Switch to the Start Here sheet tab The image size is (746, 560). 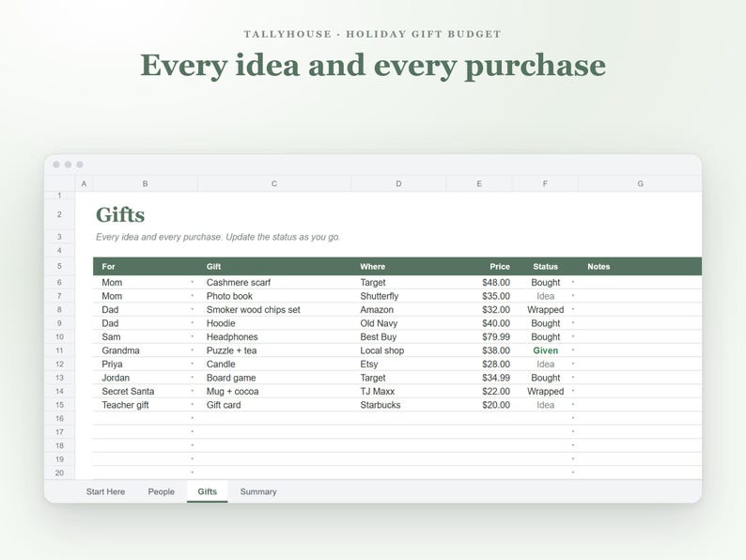click(105, 491)
